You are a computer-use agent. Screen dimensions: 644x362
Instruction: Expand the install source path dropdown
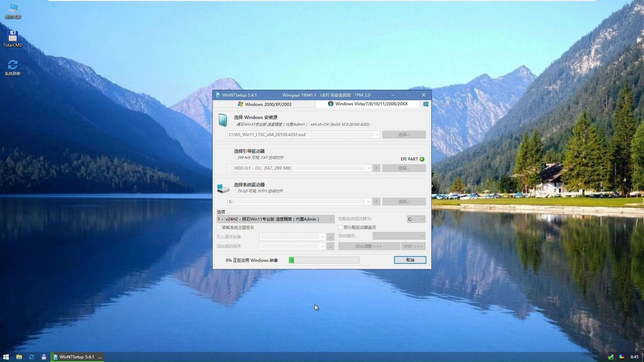[x=377, y=135]
